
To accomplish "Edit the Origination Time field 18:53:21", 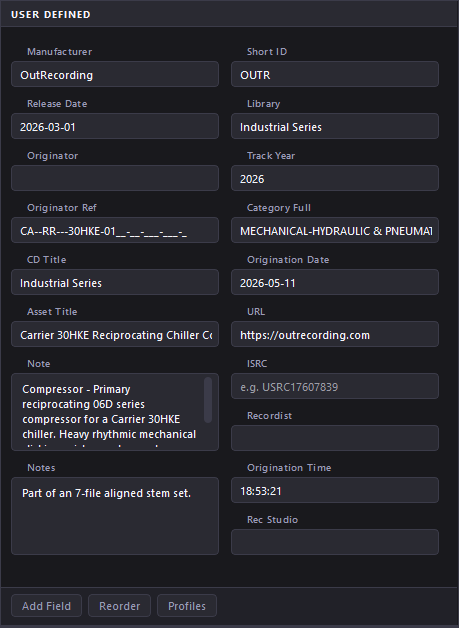I will point(335,490).
